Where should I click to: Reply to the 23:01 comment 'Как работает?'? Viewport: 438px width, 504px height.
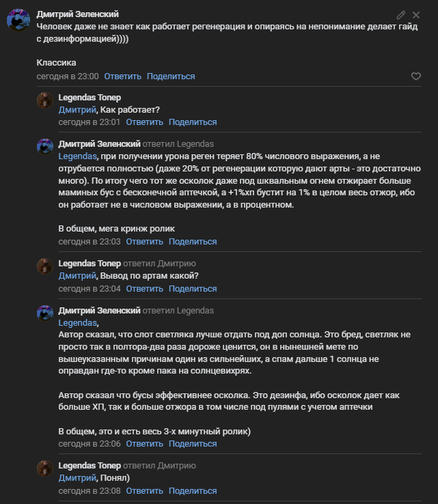(145, 122)
